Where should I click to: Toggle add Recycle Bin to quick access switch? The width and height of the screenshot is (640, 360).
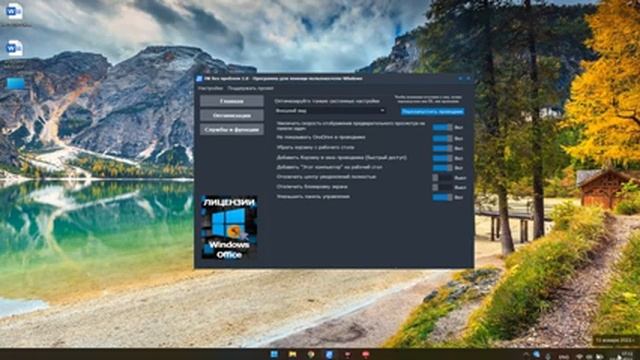coord(442,158)
